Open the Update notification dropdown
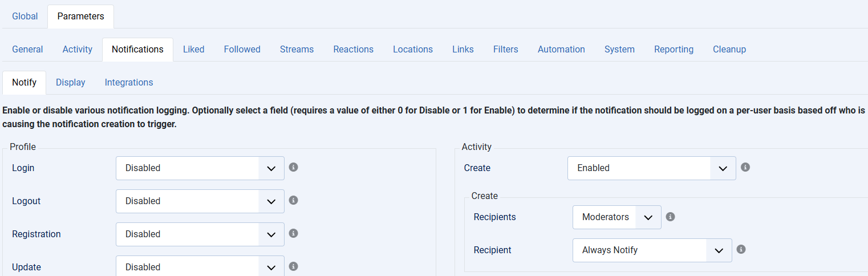Image resolution: width=868 pixels, height=276 pixels. pyautogui.click(x=200, y=266)
